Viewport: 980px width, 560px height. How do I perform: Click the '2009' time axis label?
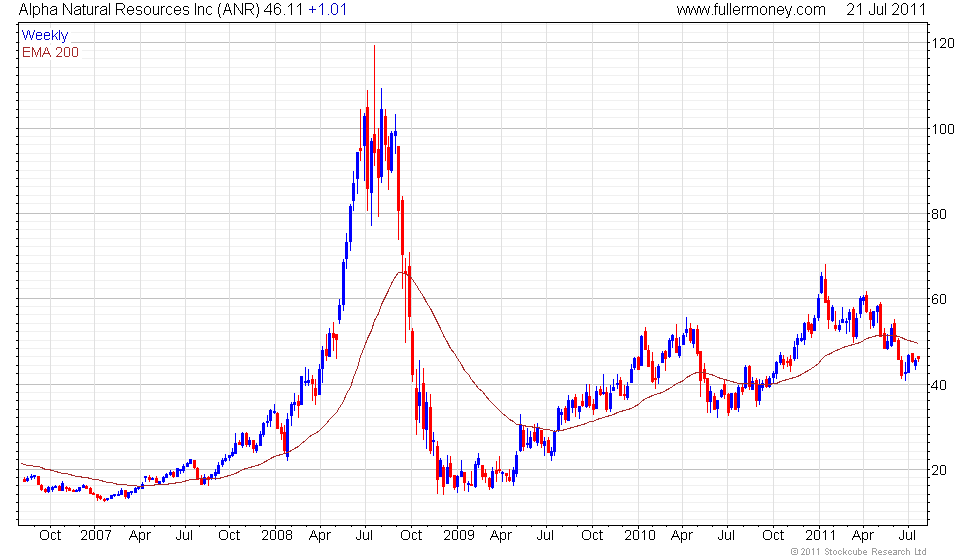459,536
